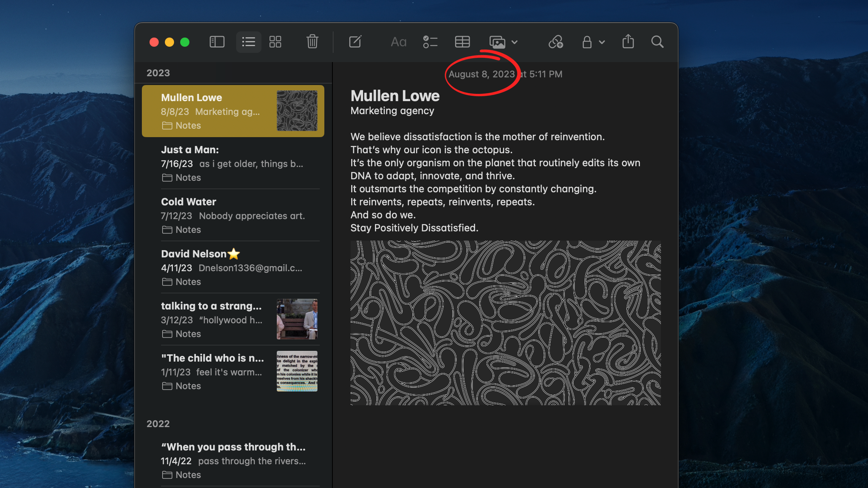Expand the media dropdown chevron
The height and width of the screenshot is (488, 868).
point(515,42)
